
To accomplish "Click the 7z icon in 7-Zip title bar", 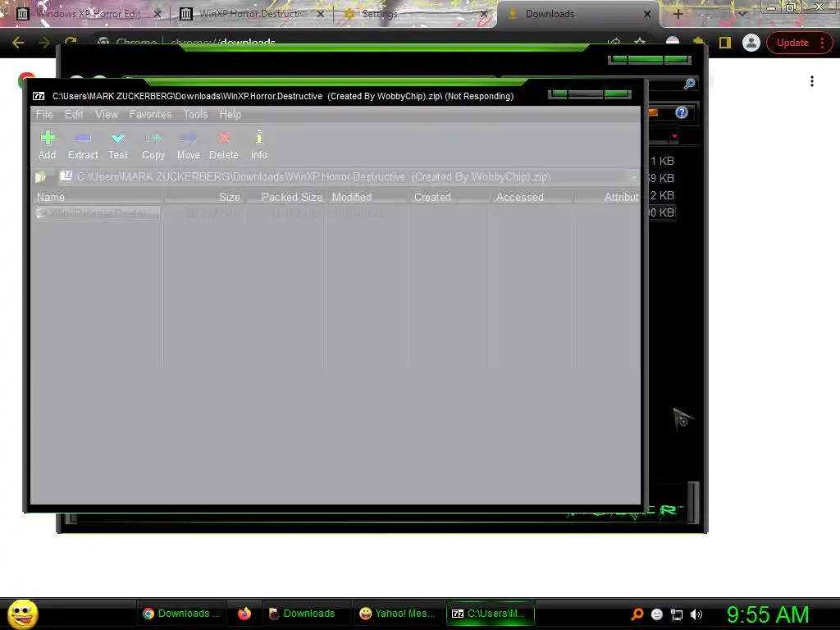I will (39, 97).
